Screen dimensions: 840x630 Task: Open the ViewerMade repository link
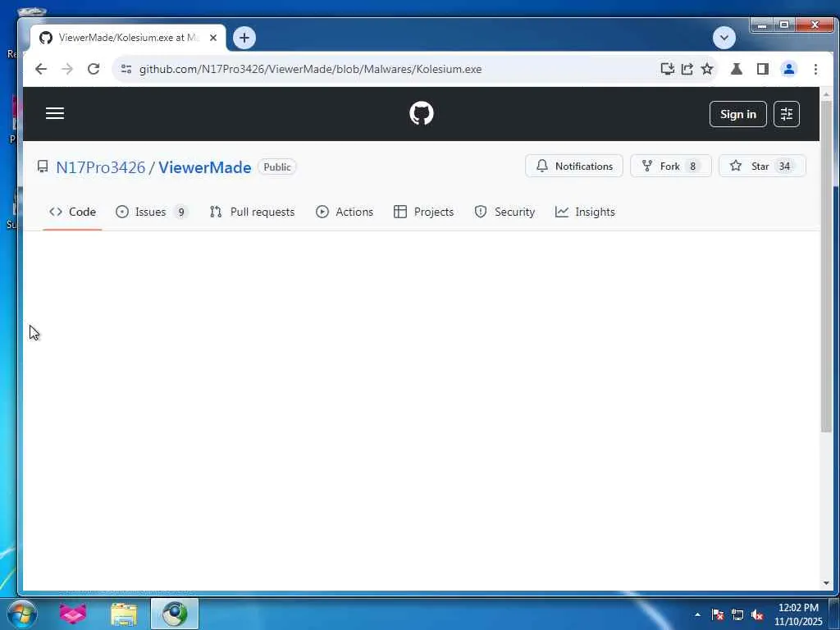(204, 167)
